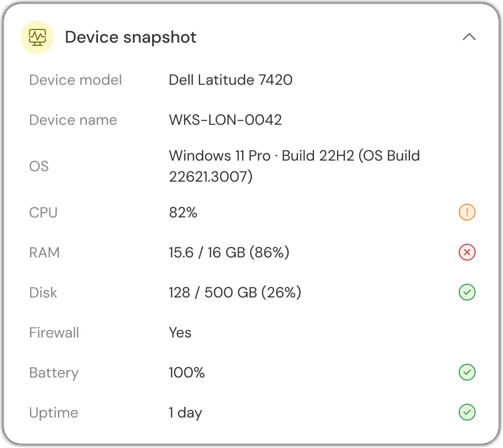
Task: Collapse the Device snapshot panel chevron
Action: click(469, 37)
